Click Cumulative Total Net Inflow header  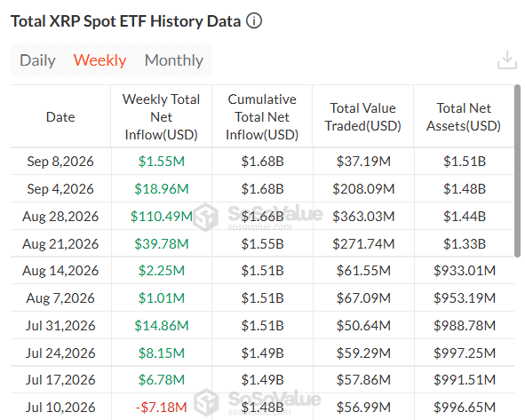point(262,117)
